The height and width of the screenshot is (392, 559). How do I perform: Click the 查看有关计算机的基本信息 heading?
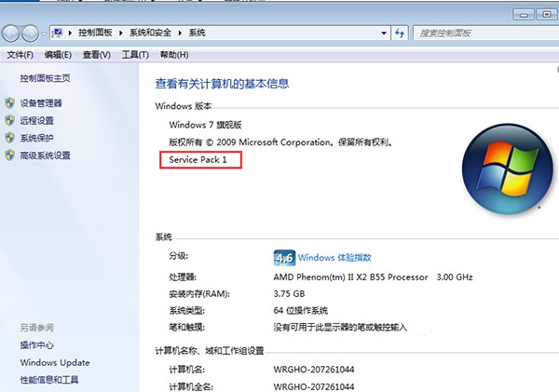pyautogui.click(x=222, y=84)
